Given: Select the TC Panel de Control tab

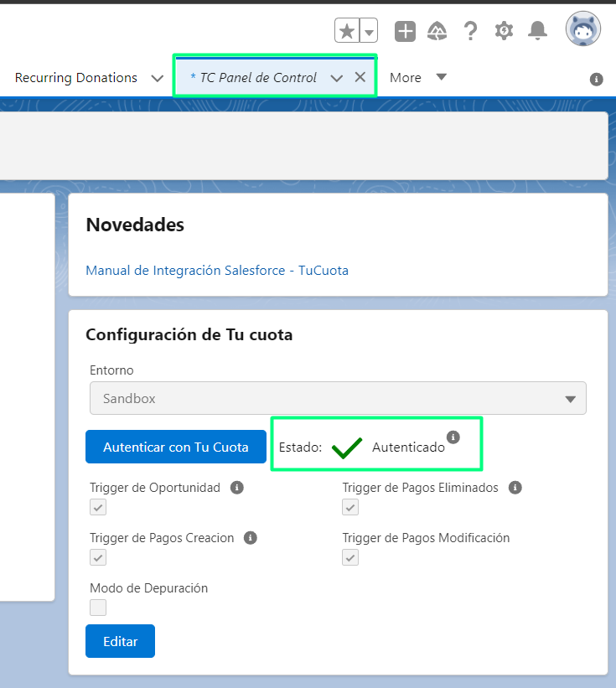Looking at the screenshot, I should 258,78.
